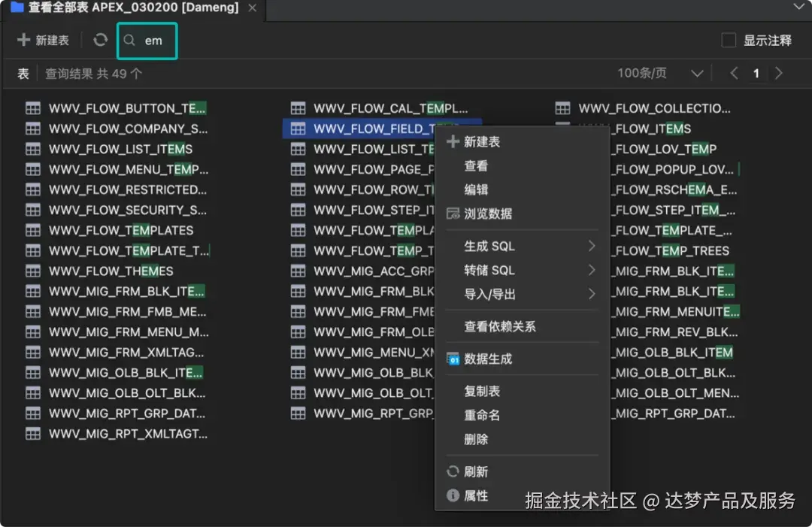
Task: Go to the next page arrow
Action: coord(779,74)
